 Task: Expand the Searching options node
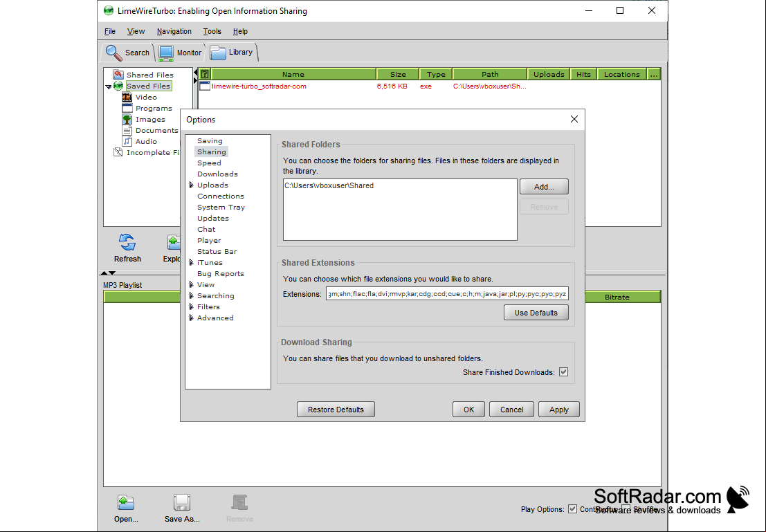(x=192, y=296)
